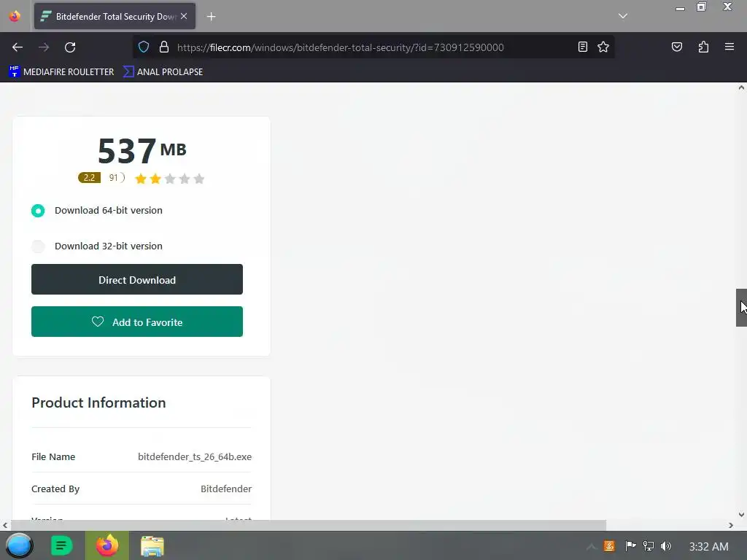This screenshot has height=560, width=747.
Task: Click the fourth grey rating star
Action: (185, 179)
